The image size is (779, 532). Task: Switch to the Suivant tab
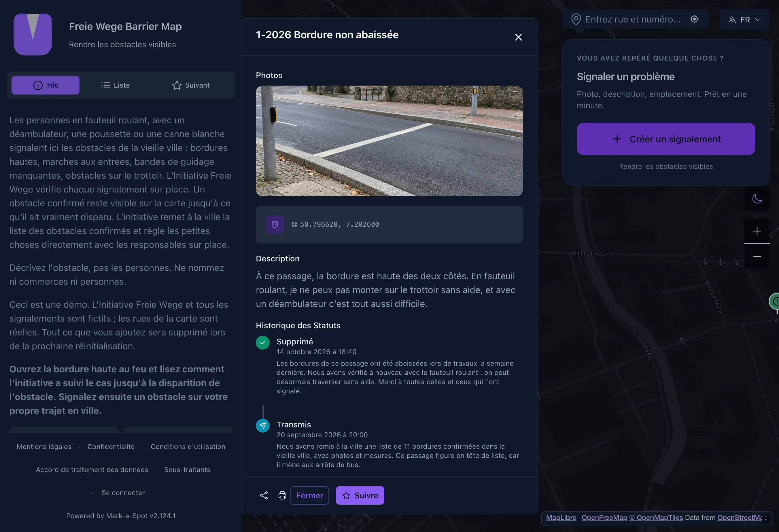[191, 85]
